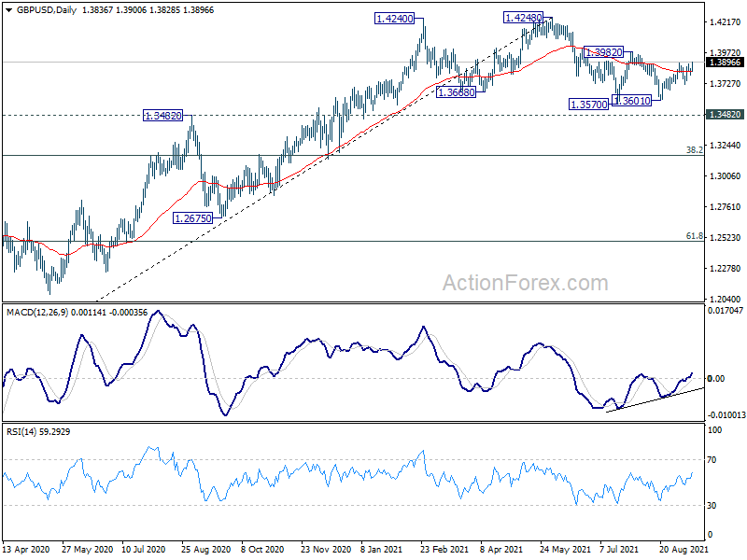The height and width of the screenshot is (560, 747).
Task: Pick the 1.39820 price label
Action: tap(603, 52)
